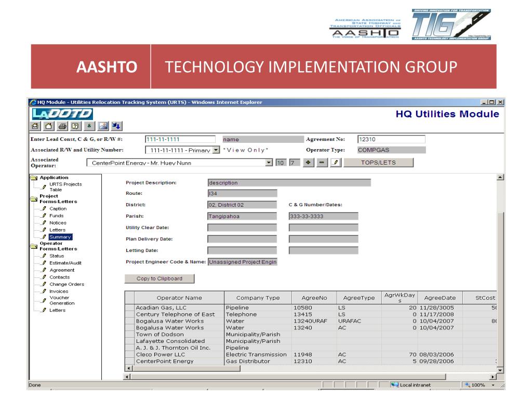Image resolution: width=532 pixels, height=399 pixels.
Task: Click the Parish field showing Tangipahoa
Action: coord(242,216)
